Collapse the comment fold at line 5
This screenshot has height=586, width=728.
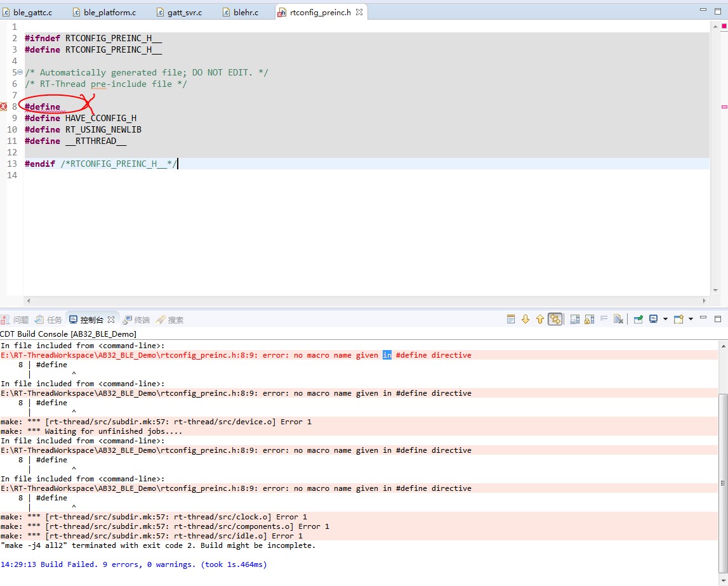20,72
